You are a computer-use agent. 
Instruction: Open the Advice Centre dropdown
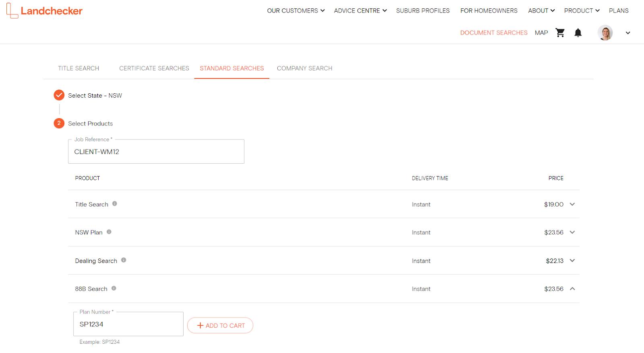[360, 11]
